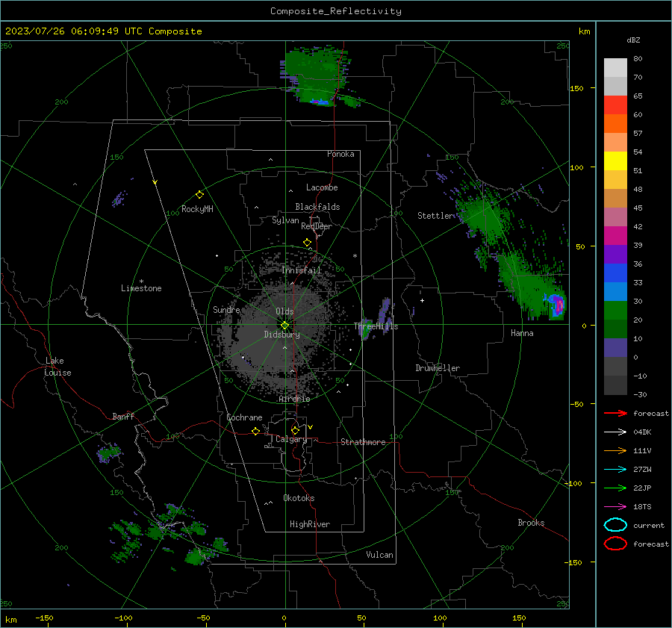Image resolution: width=672 pixels, height=628 pixels.
Task: Click the magenta-core storm cell northeast of Hanna
Action: [x=559, y=305]
